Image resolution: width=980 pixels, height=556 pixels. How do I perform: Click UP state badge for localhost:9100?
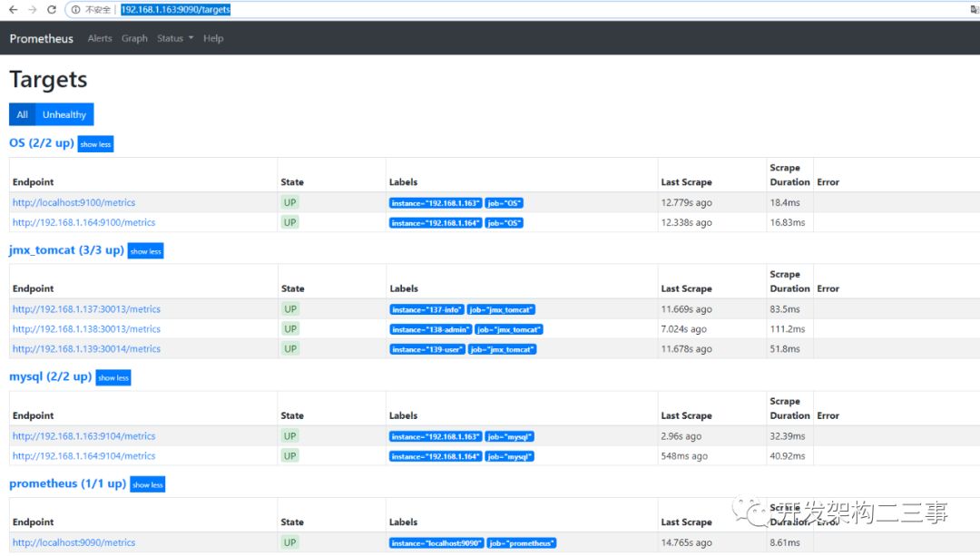[290, 202]
